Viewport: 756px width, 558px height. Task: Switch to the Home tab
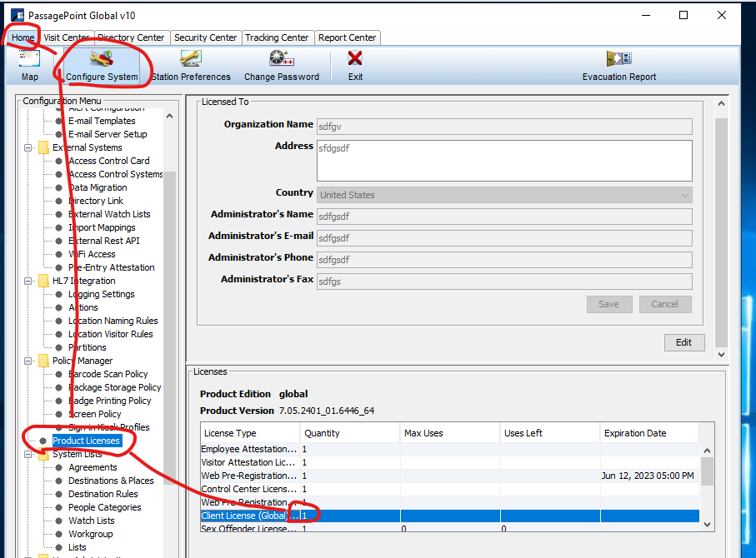tap(23, 37)
